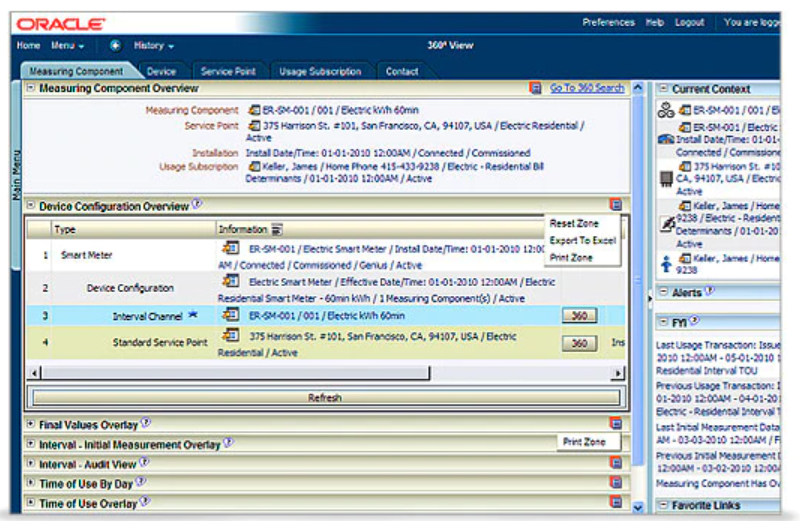Click the Home link in navigation bar
The image size is (800, 521).
[x=28, y=45]
